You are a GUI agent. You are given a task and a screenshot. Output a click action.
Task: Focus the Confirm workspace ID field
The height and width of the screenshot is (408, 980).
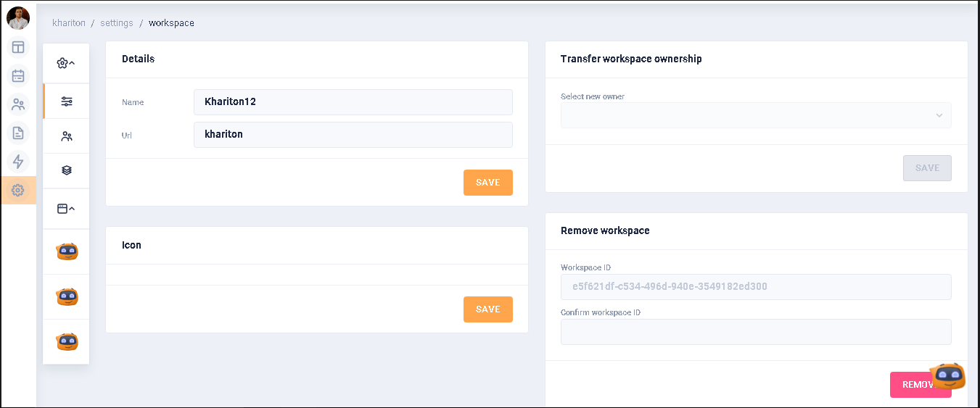click(x=755, y=332)
